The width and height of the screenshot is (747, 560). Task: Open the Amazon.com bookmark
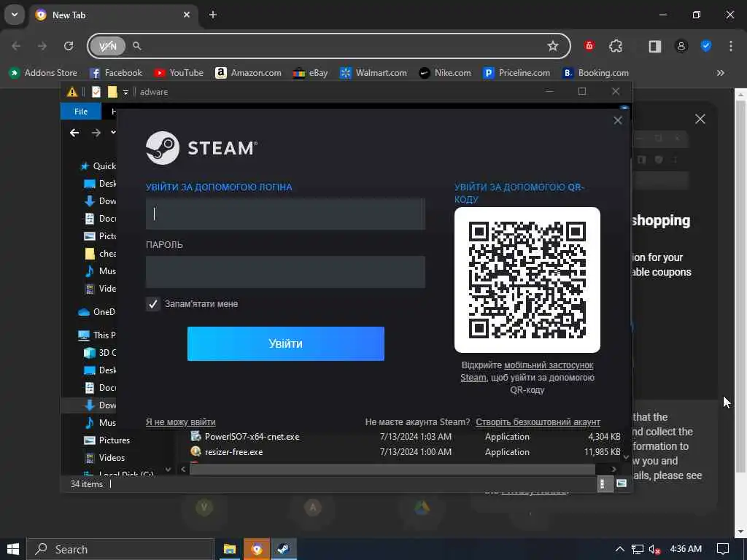tap(248, 73)
